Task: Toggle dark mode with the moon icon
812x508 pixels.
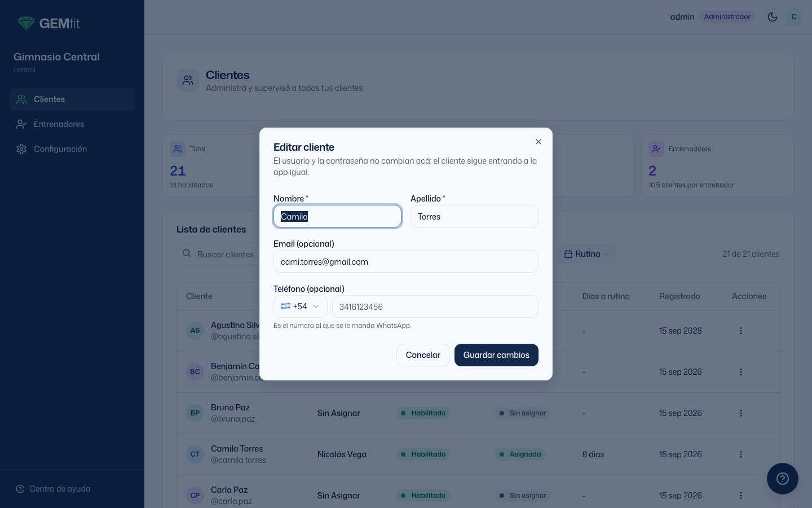Action: [773, 17]
